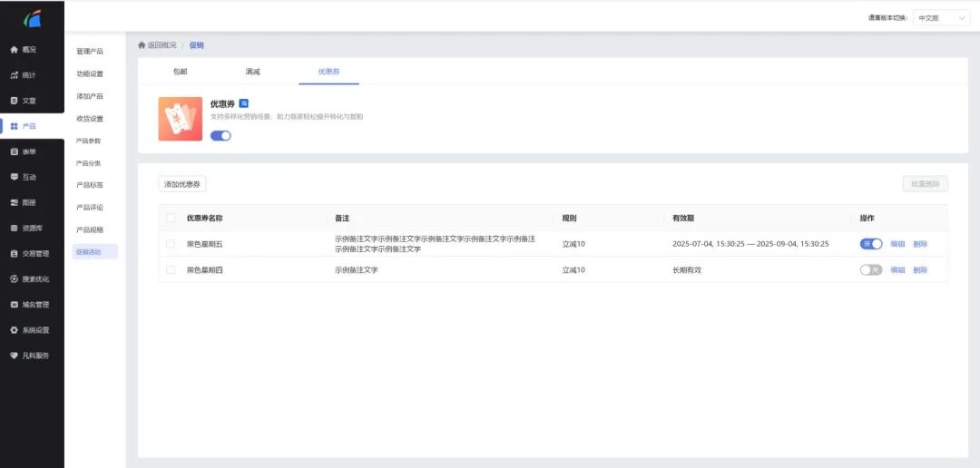Screen dimensions: 980x468
Task: Click 删除 link for 黑色星期四 coupon
Action: click(x=920, y=270)
